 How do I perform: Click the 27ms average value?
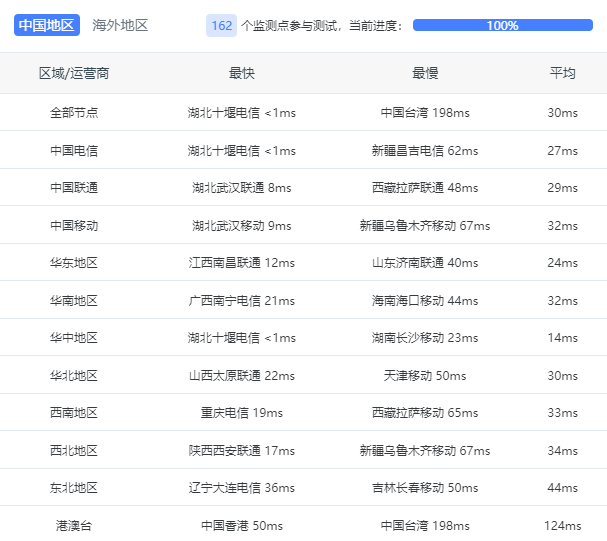pyautogui.click(x=562, y=151)
